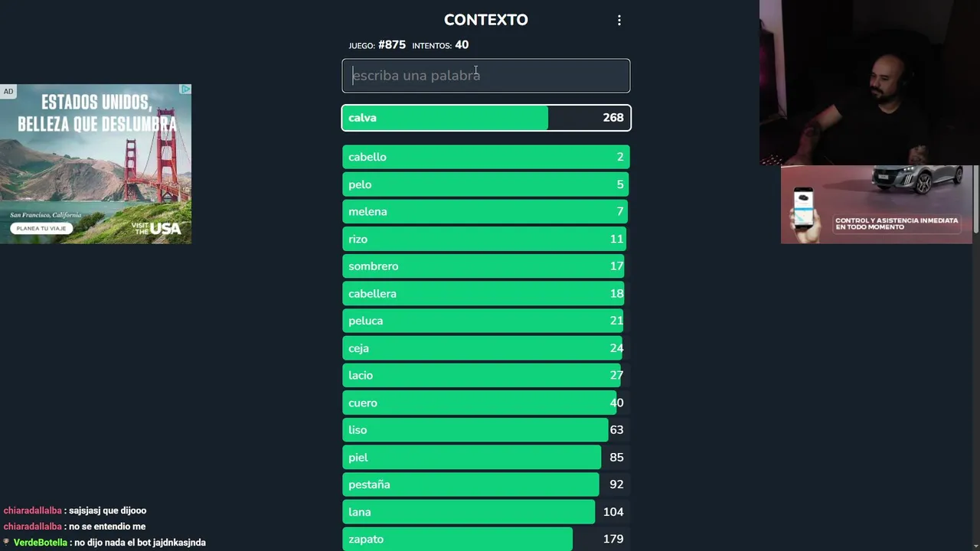Image resolution: width=980 pixels, height=551 pixels.
Task: Click the AdChoices icon on the USA ad
Action: pyautogui.click(x=185, y=90)
